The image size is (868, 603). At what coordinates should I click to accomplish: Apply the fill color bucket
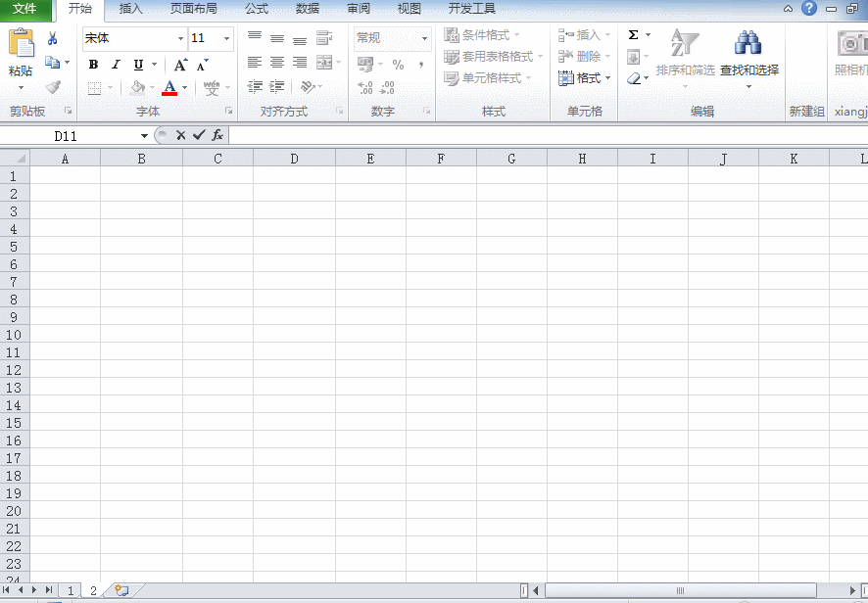click(x=137, y=87)
